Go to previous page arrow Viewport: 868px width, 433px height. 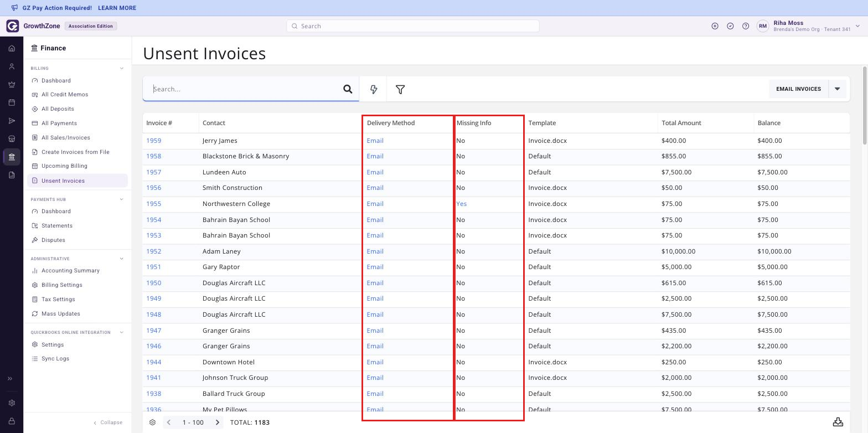(x=169, y=422)
